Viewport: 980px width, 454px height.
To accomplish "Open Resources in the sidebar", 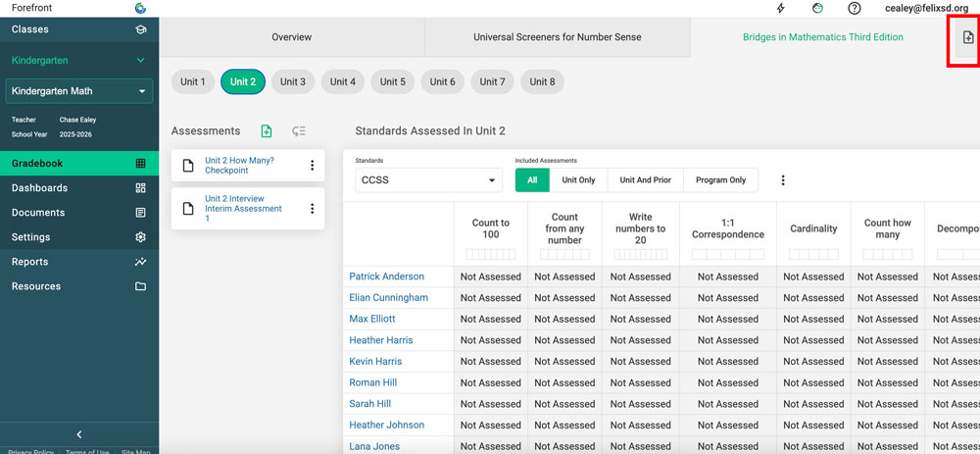I will 79,286.
